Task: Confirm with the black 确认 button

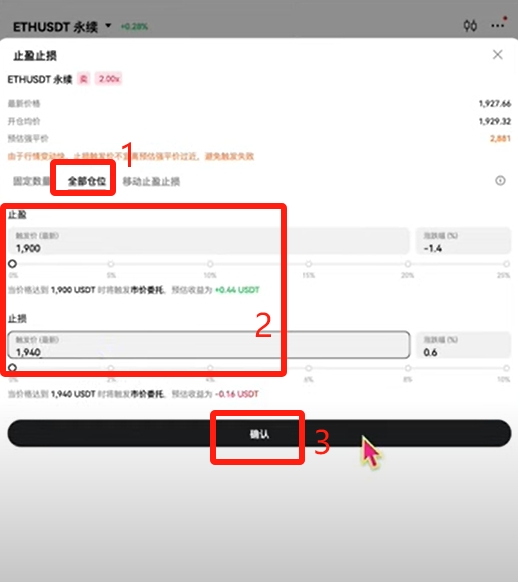Action: click(x=259, y=434)
